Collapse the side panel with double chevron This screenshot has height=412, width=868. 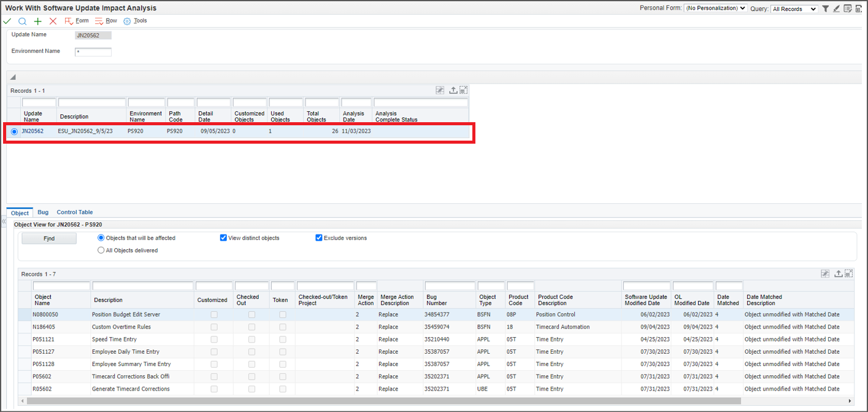[x=3, y=221]
